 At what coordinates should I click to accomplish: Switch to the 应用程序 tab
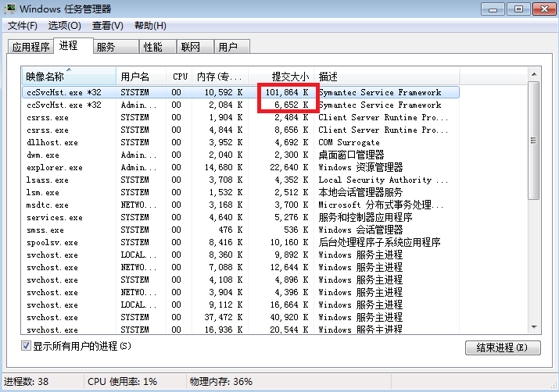click(x=31, y=47)
